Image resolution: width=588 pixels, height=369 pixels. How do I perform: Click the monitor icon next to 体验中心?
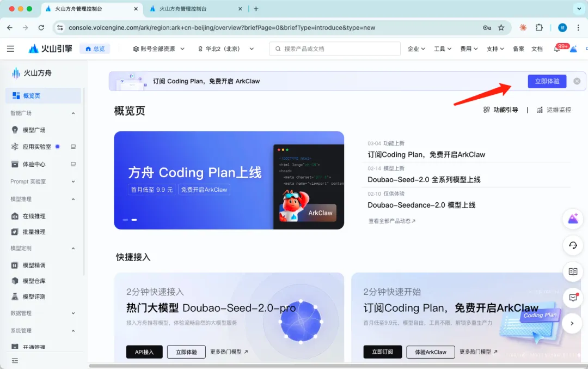[x=73, y=164]
